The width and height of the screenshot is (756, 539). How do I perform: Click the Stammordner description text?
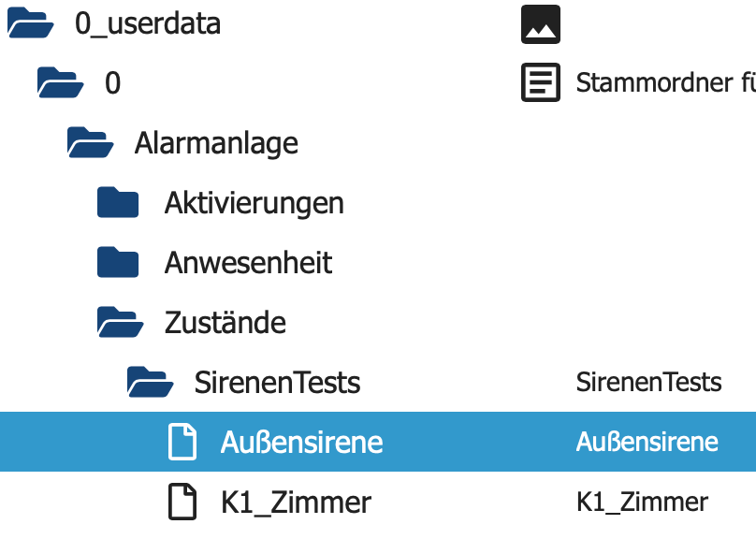click(665, 83)
